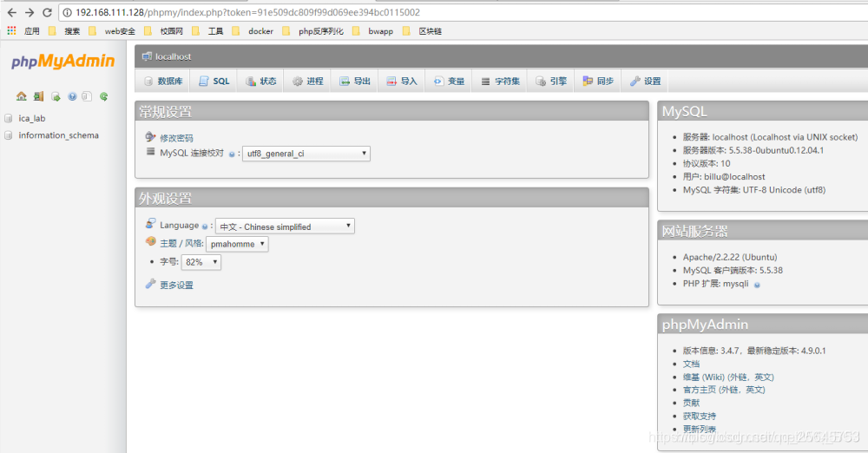Click the browser address bar URL
This screenshot has width=868, height=453.
[248, 12]
